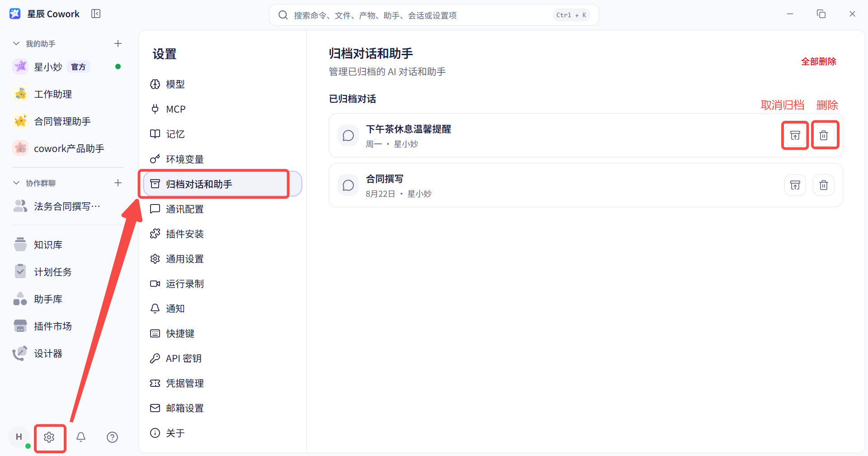This screenshot has height=456, width=868.
Task: Add a new assistant under 我的助手
Action: tap(118, 43)
